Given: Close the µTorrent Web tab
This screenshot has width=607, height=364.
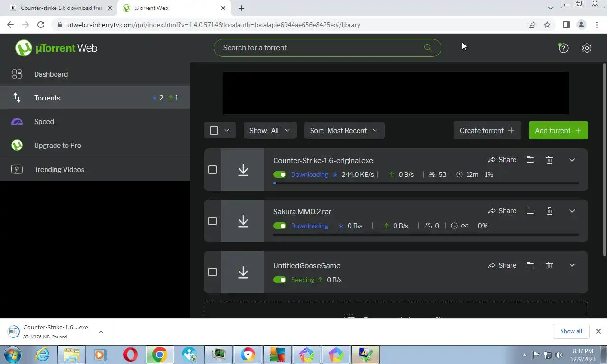Looking at the screenshot, I should click(223, 8).
